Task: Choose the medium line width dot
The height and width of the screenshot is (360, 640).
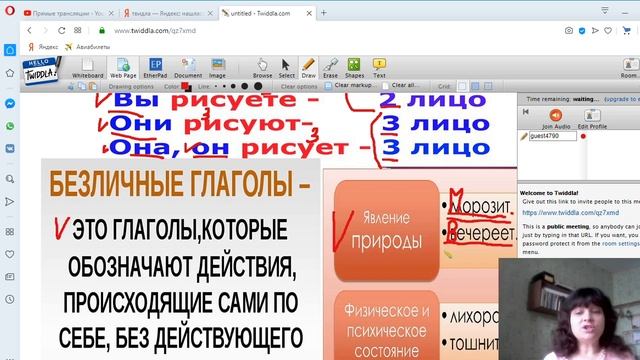Action: pyautogui.click(x=233, y=86)
